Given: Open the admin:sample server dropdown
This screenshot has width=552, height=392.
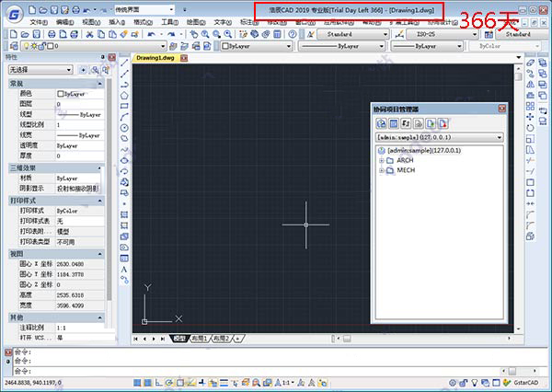Looking at the screenshot, I should [500, 136].
